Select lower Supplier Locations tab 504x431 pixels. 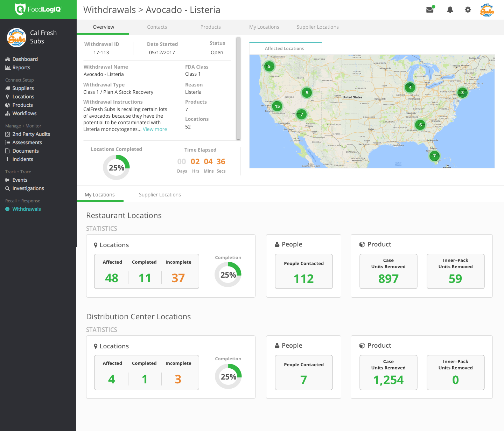coord(160,195)
